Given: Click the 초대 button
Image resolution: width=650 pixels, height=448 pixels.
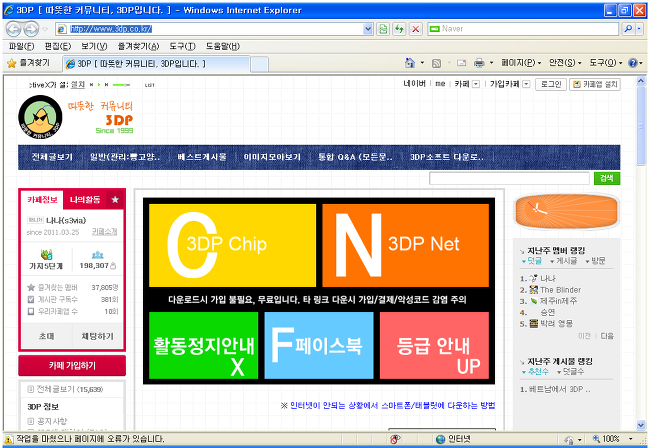Looking at the screenshot, I should (x=46, y=336).
